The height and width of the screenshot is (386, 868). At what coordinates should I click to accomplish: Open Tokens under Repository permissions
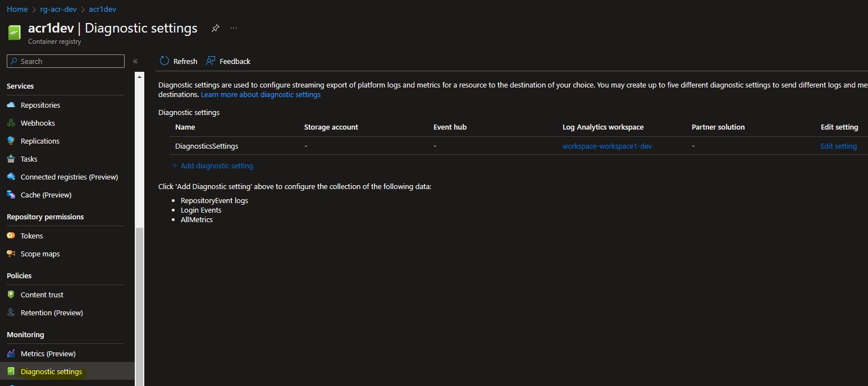click(x=32, y=236)
